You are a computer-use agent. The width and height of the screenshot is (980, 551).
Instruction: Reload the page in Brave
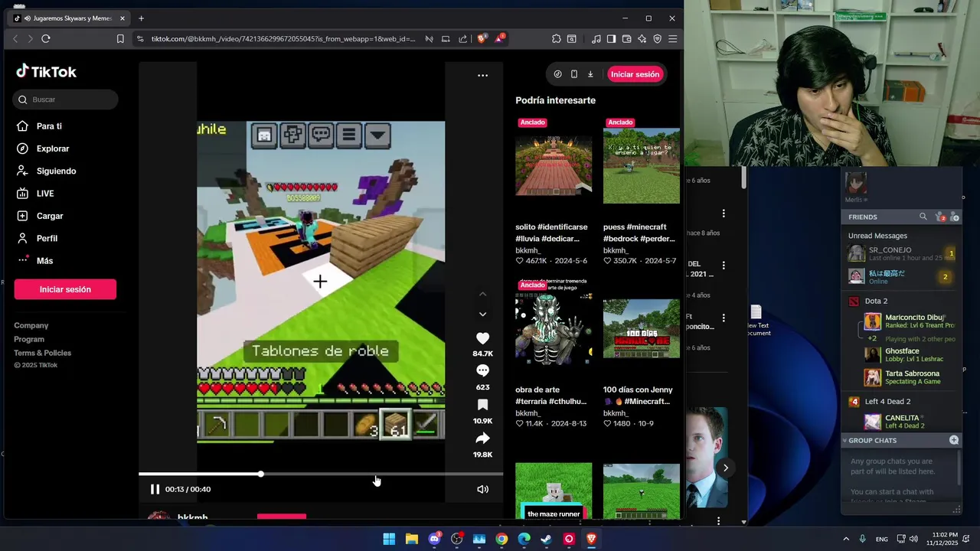click(46, 39)
